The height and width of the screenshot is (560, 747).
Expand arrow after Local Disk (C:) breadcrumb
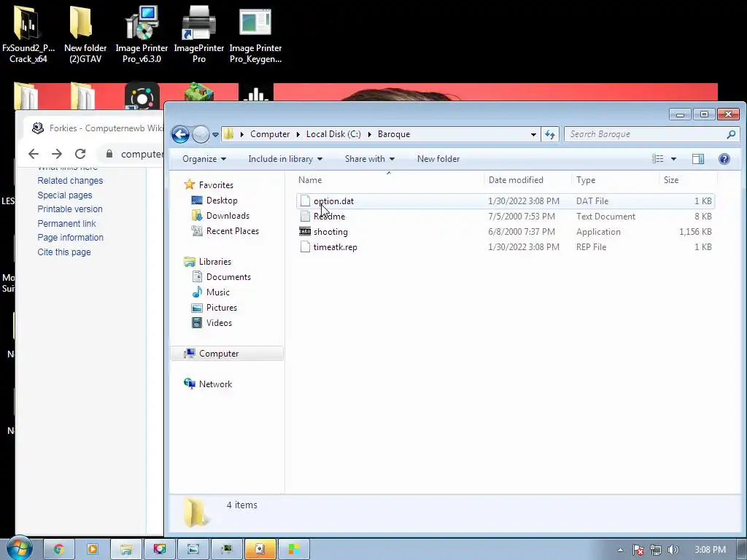tap(369, 135)
